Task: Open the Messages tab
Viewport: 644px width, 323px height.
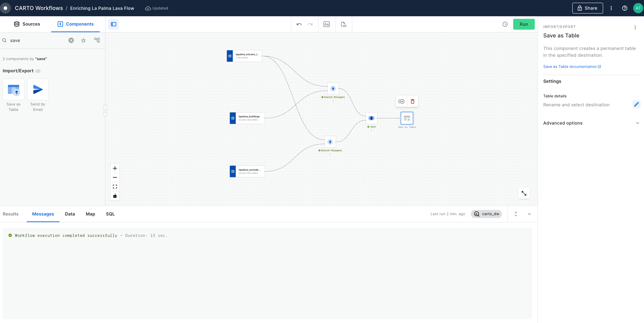Action: [x=43, y=214]
